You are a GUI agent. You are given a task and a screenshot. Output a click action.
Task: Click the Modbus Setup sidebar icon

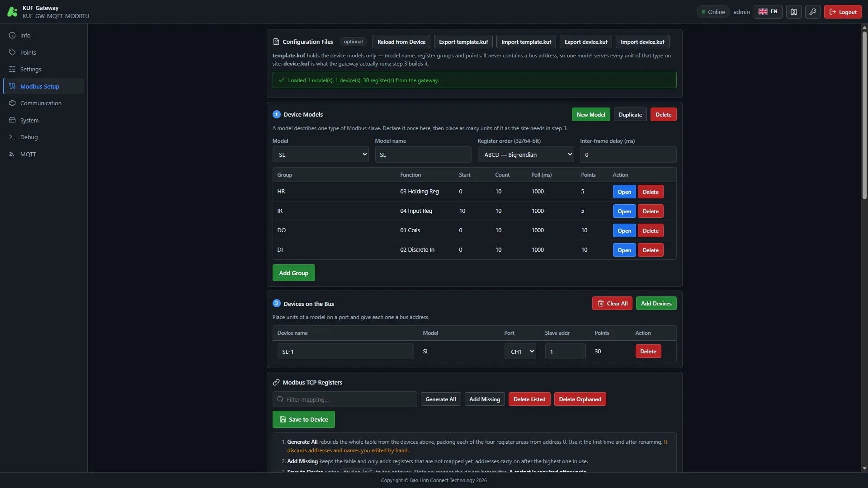tap(12, 86)
